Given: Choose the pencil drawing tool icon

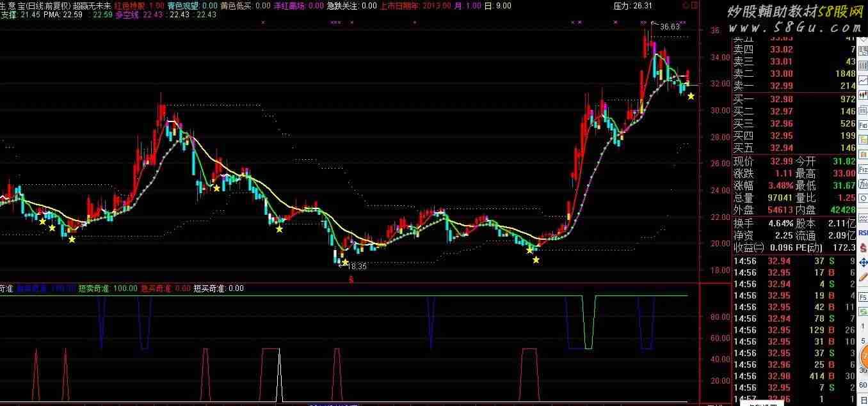Looking at the screenshot, I should (x=863, y=277).
